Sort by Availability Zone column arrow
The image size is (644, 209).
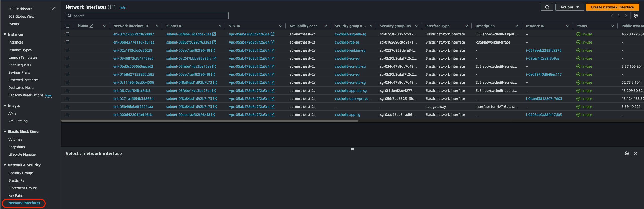pos(326,26)
